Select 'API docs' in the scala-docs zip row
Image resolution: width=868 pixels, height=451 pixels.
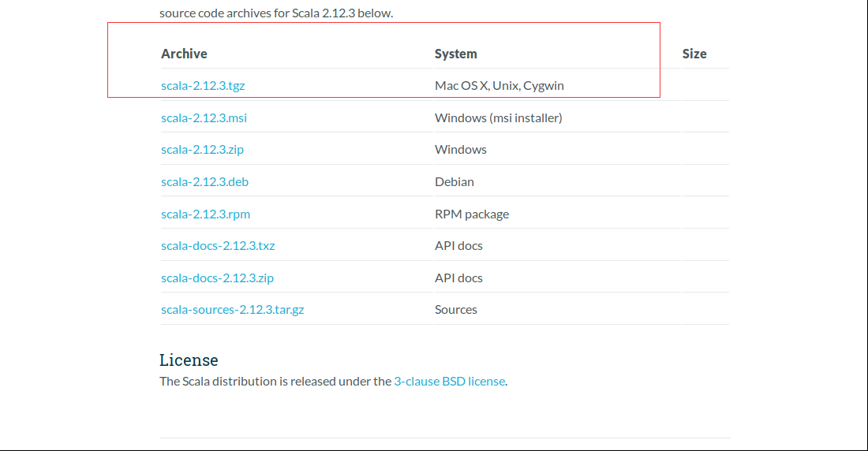[458, 278]
